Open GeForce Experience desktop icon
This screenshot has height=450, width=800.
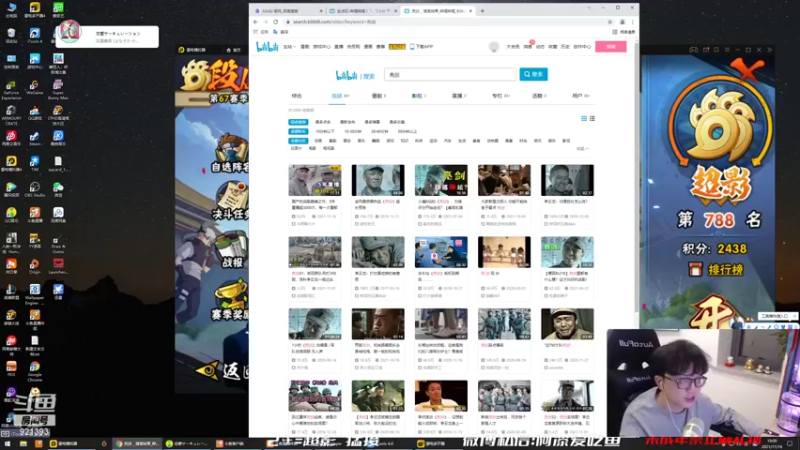11,89
